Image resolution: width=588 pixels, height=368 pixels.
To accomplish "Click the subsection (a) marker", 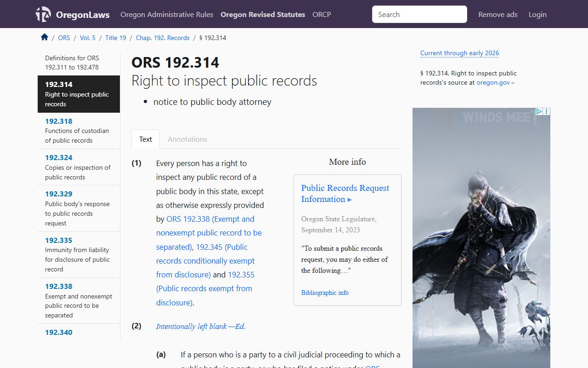I will [161, 354].
